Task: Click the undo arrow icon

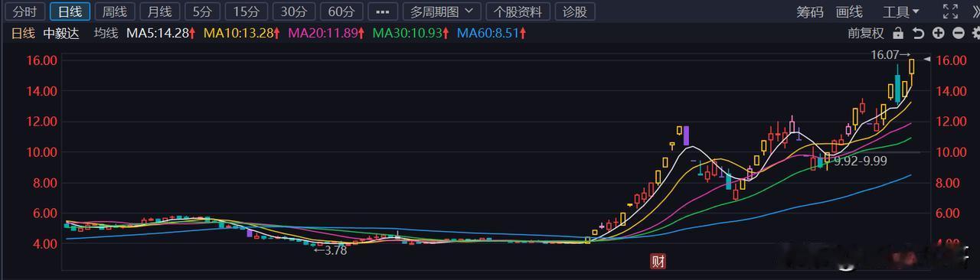Action: (x=918, y=34)
